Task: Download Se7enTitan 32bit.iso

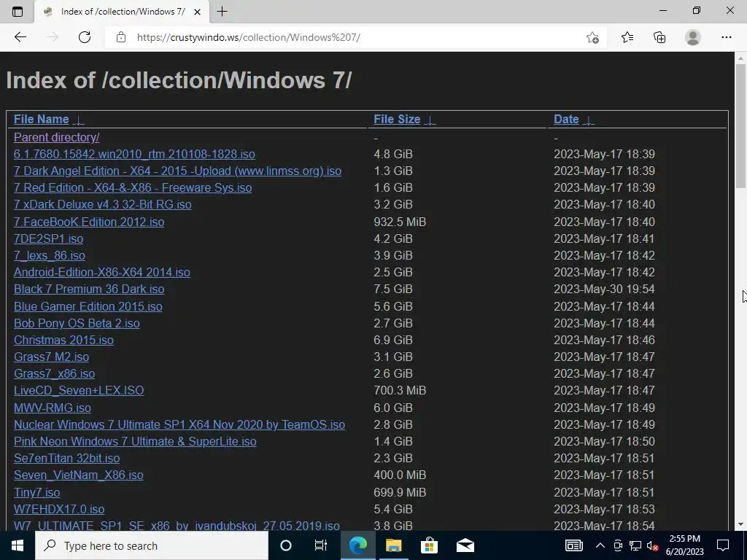Action: 66,458
